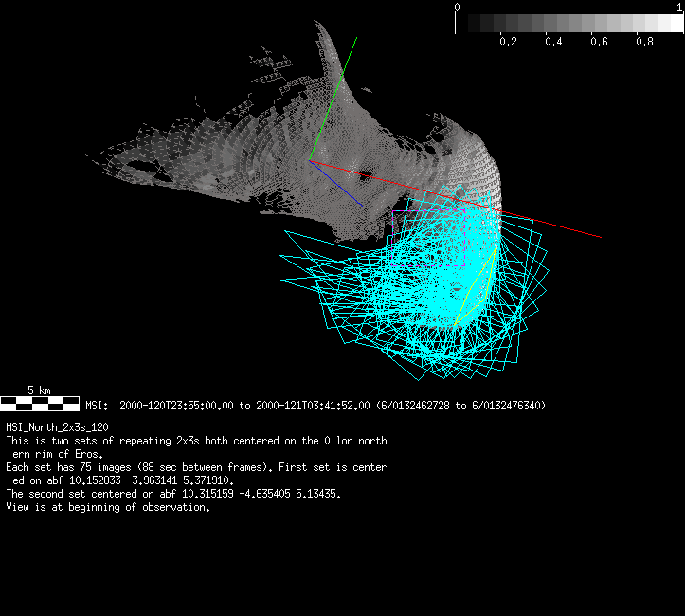Click the axis origin where colored lines meet
This screenshot has height=616, width=685.
pyautogui.click(x=310, y=161)
